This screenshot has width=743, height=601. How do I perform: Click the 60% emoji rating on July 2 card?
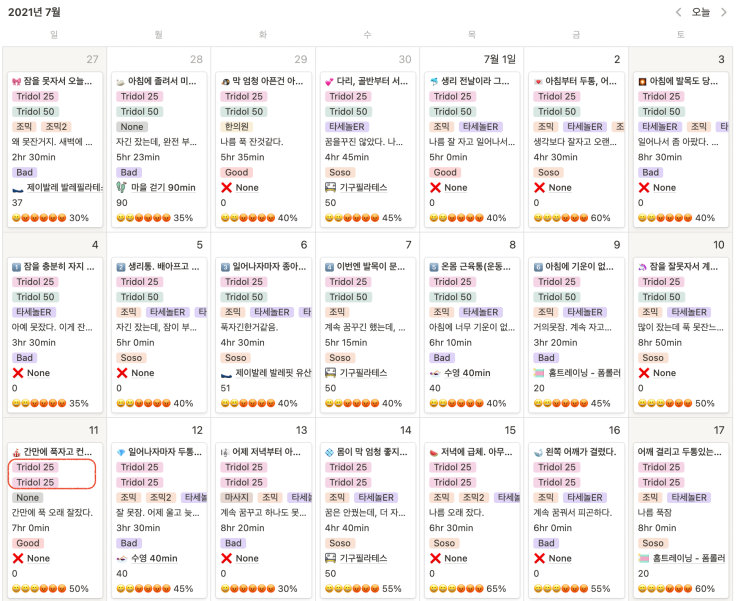(572, 218)
